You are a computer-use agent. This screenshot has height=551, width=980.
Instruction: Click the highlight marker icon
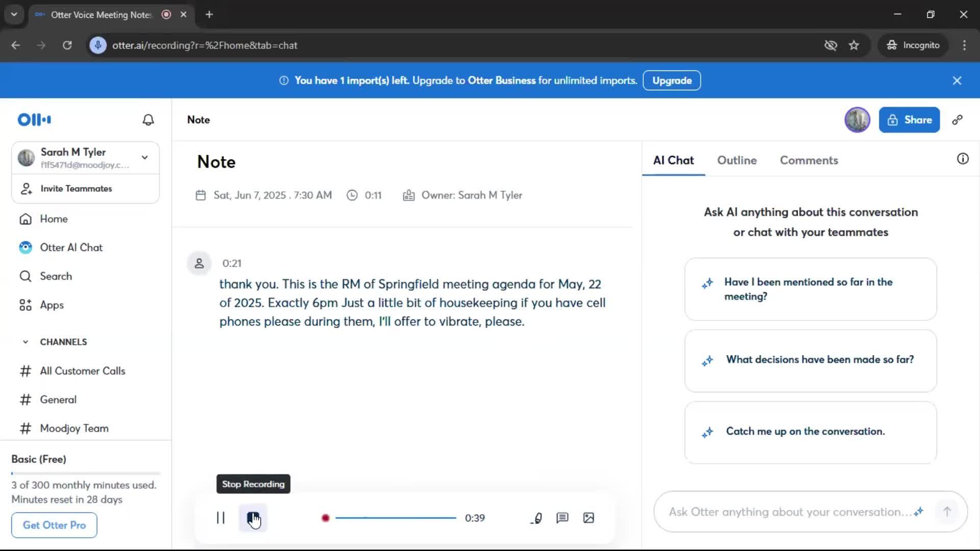pos(536,518)
